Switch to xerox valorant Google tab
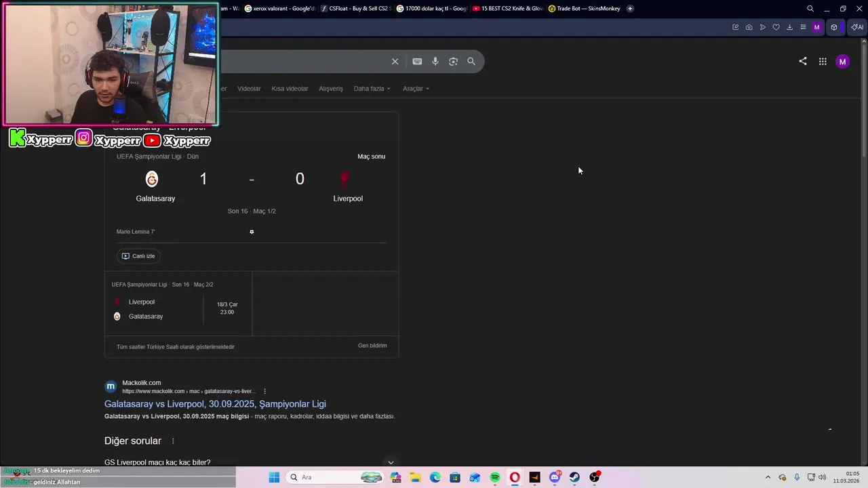This screenshot has height=488, width=868. [280, 9]
